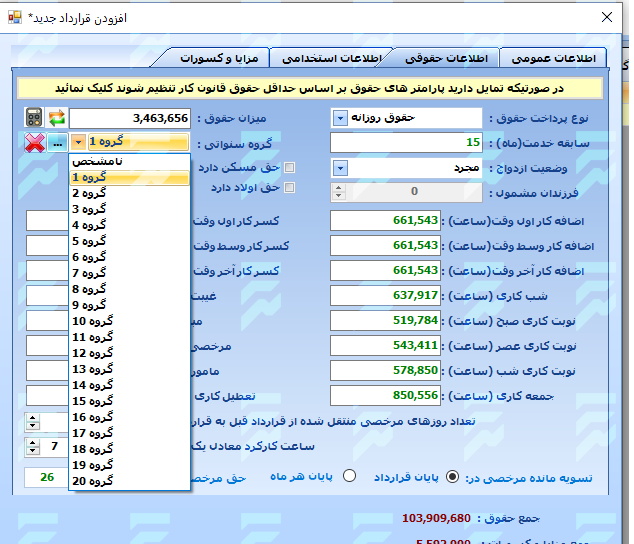Click the green-orange refresh arrows icon
The width and height of the screenshot is (634, 544).
click(57, 118)
